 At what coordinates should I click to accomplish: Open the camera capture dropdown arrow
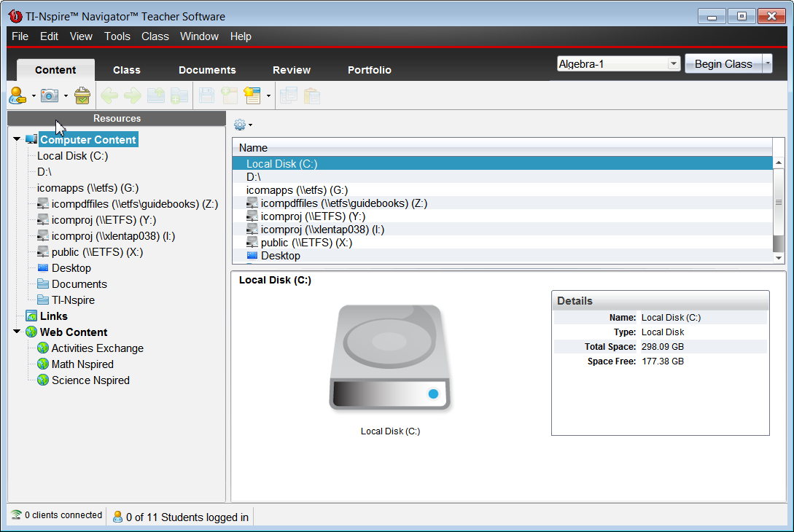66,95
